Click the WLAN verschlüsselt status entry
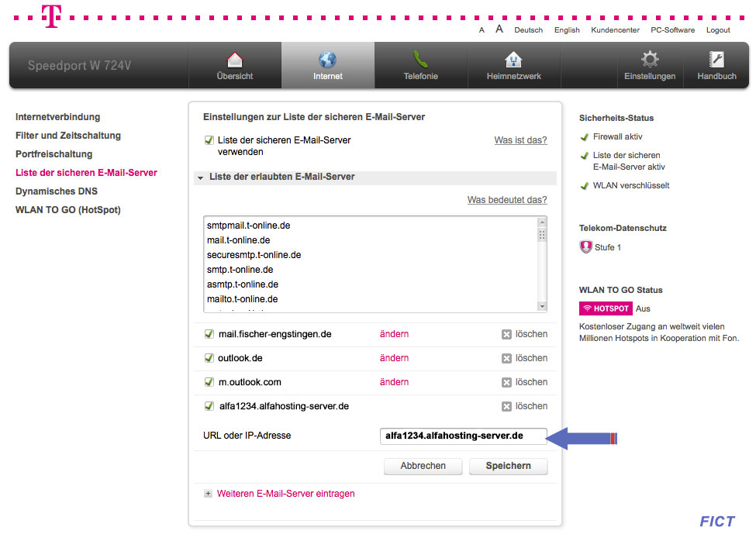756x541 pixels. [625, 185]
